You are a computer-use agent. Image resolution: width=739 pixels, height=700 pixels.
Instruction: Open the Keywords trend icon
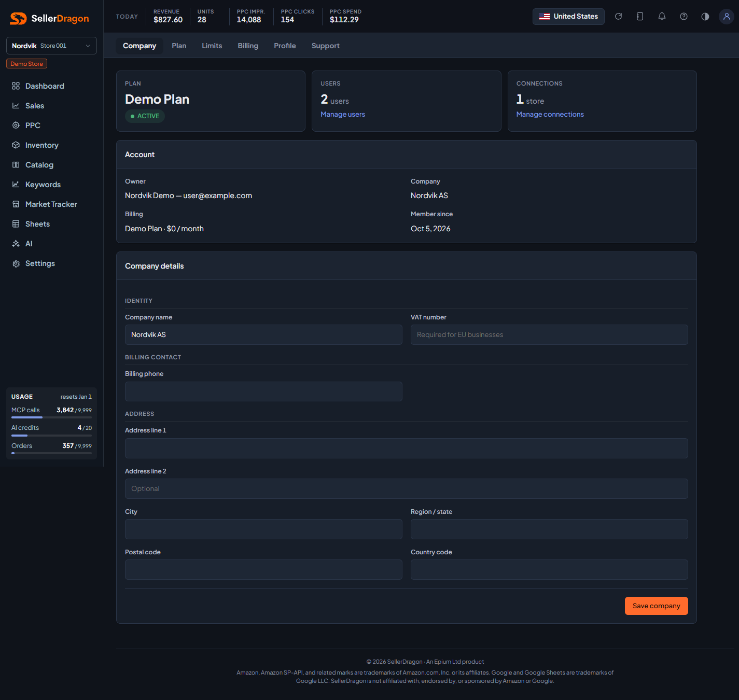(16, 185)
